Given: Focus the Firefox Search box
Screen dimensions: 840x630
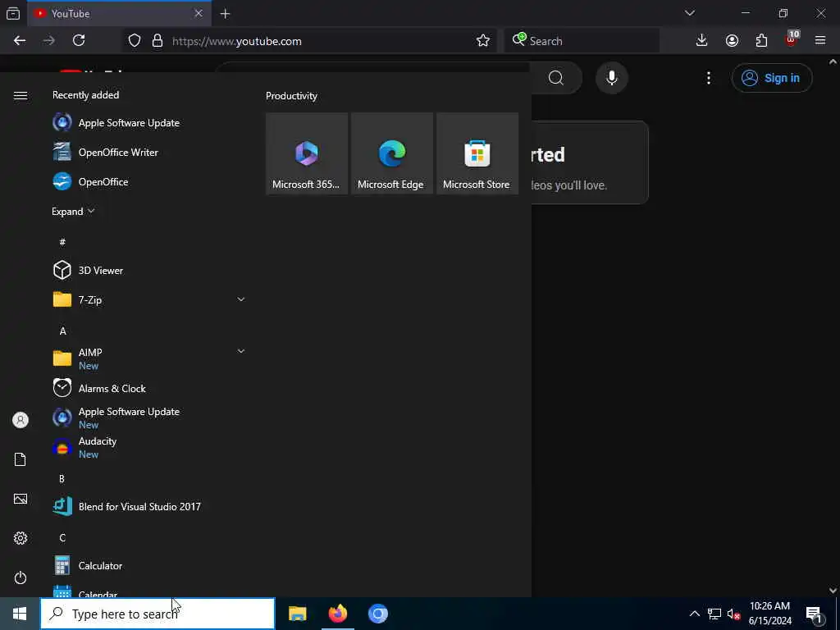Looking at the screenshot, I should 582,41.
